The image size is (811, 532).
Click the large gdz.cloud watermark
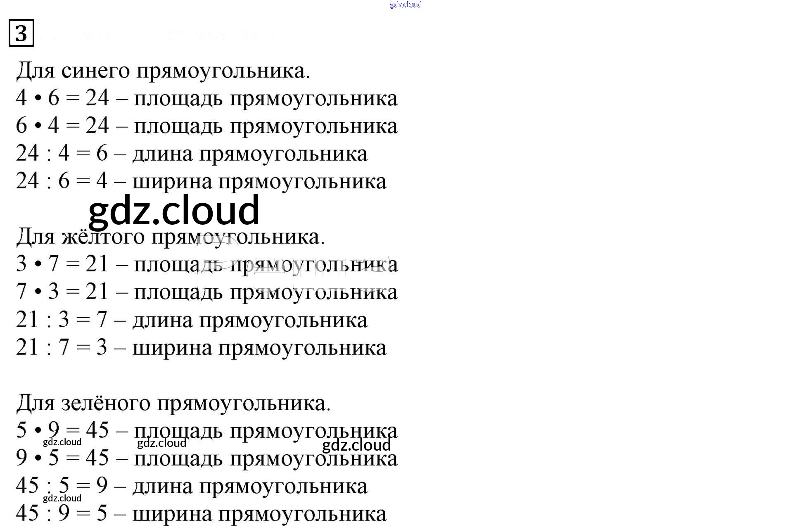[174, 211]
